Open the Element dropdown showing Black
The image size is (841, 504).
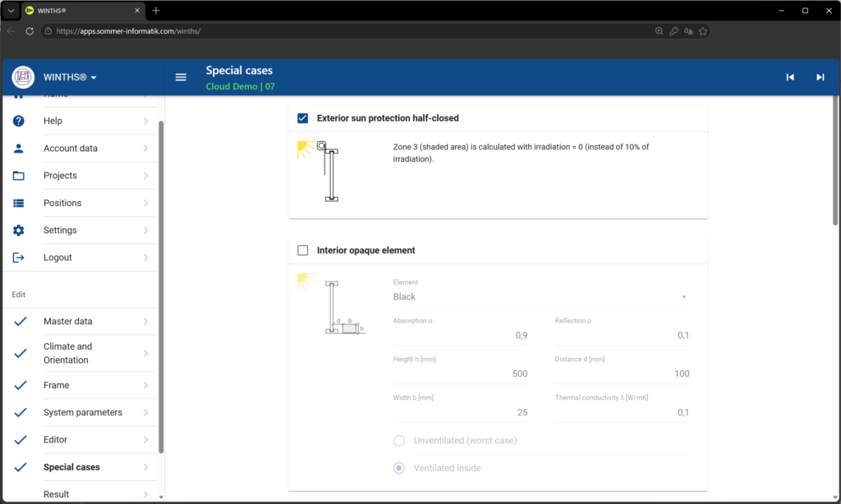(x=540, y=296)
